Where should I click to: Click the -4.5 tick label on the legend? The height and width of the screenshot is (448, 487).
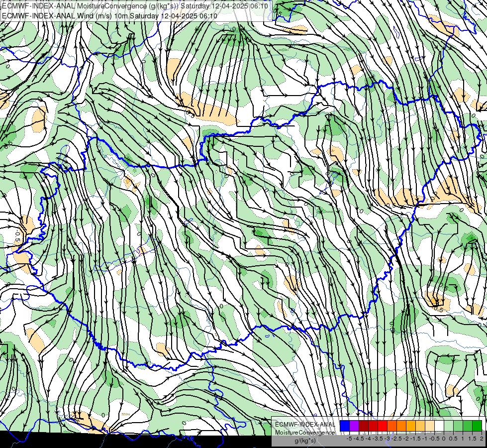coord(359,439)
